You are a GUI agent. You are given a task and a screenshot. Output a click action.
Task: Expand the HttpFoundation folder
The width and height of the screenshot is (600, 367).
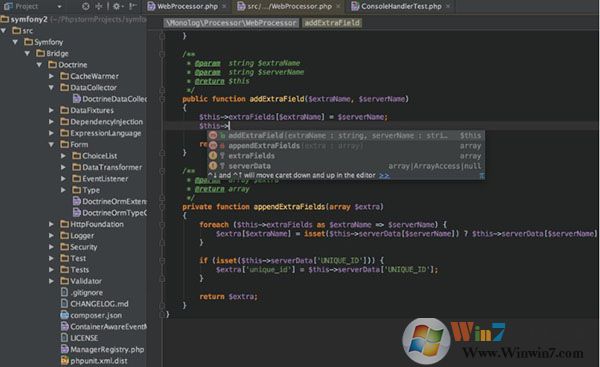(x=51, y=224)
